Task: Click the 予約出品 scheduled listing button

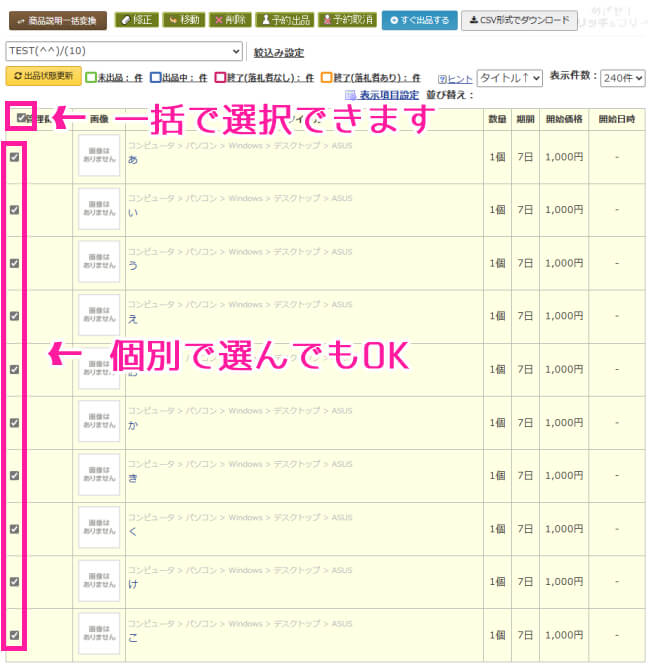Action: (x=283, y=20)
